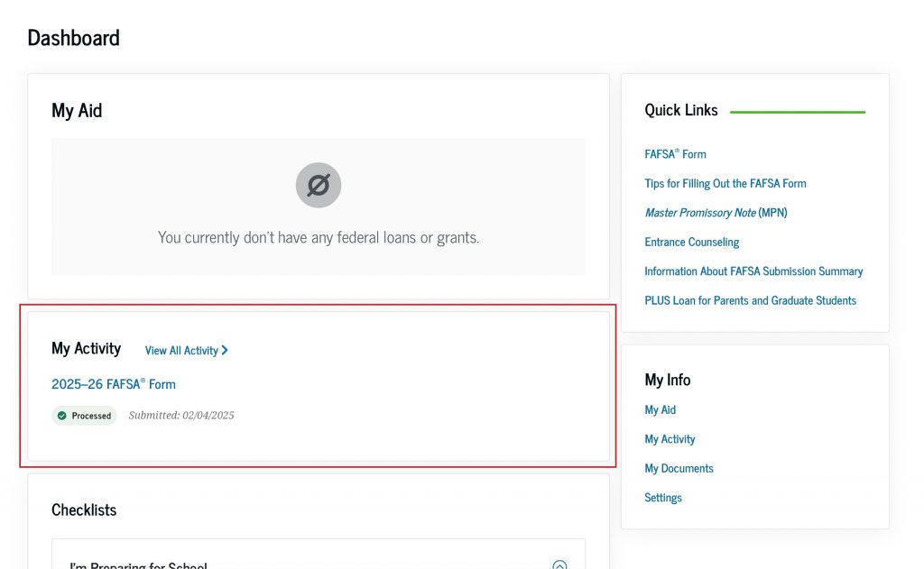This screenshot has height=569, width=924.
Task: Open Settings from the My Info panel
Action: click(x=663, y=497)
